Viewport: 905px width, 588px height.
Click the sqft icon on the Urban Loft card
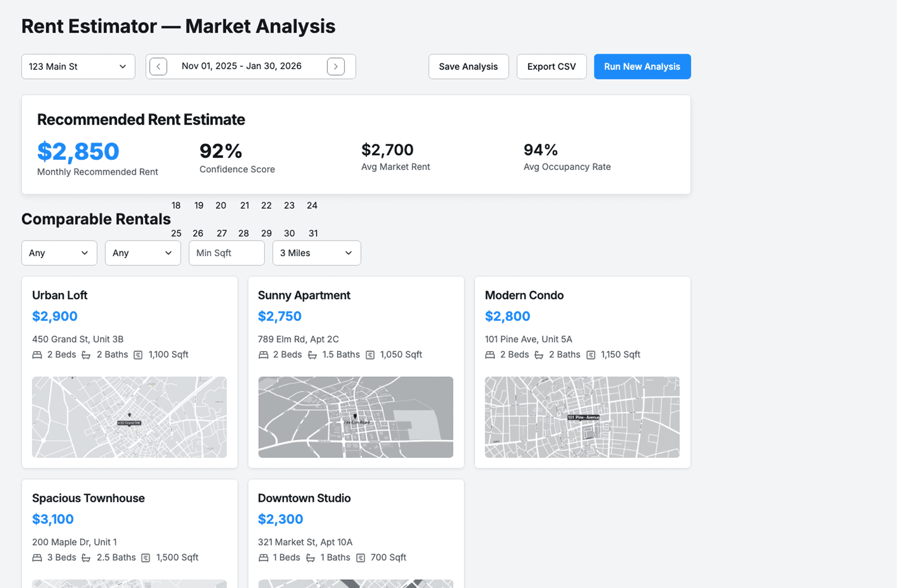click(x=138, y=355)
